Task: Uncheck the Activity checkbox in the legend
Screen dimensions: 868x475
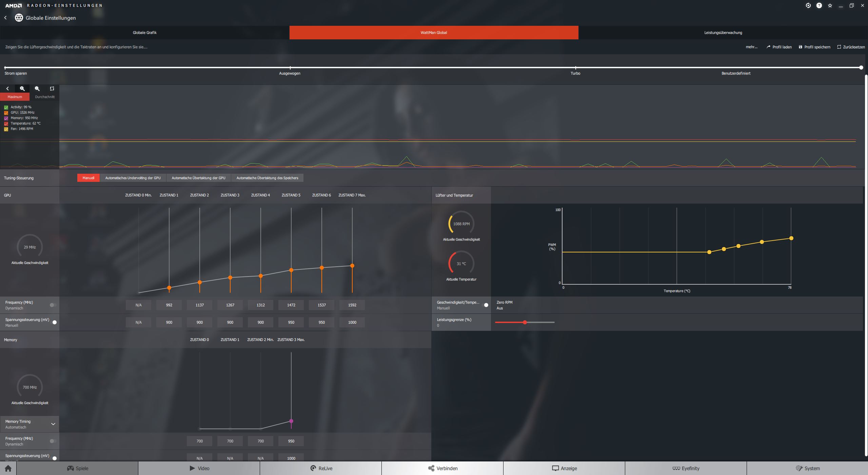Action: coord(6,107)
